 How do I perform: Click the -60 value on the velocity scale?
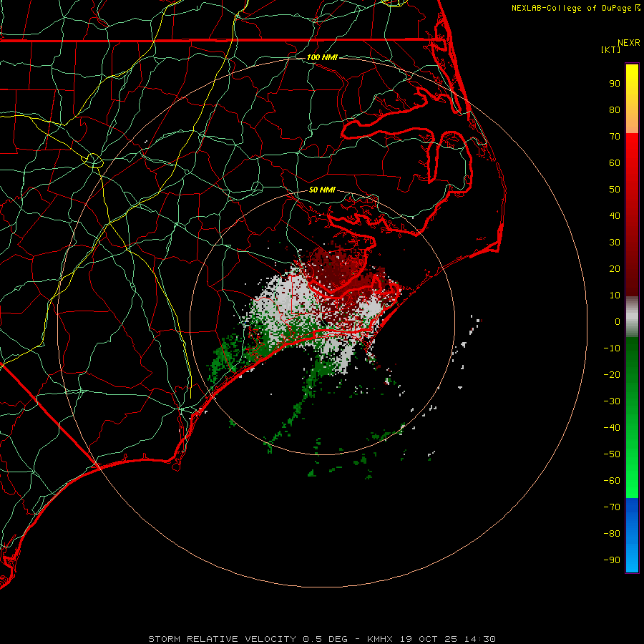click(x=612, y=481)
